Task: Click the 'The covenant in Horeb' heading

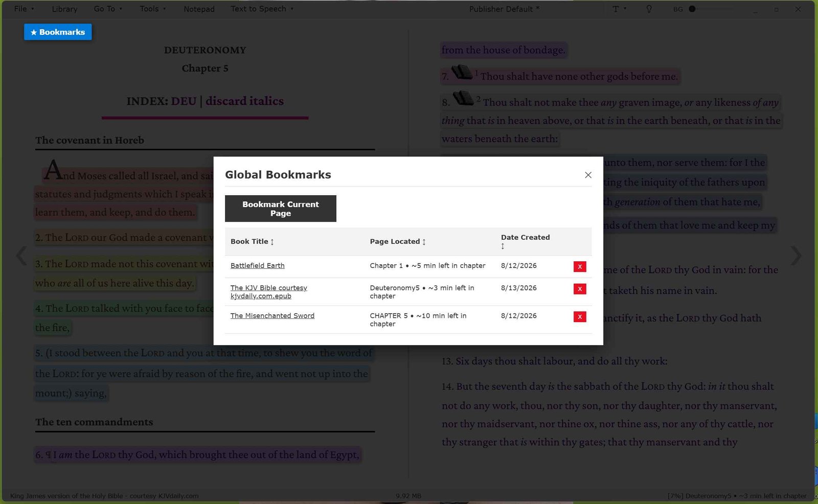Action: (89, 140)
